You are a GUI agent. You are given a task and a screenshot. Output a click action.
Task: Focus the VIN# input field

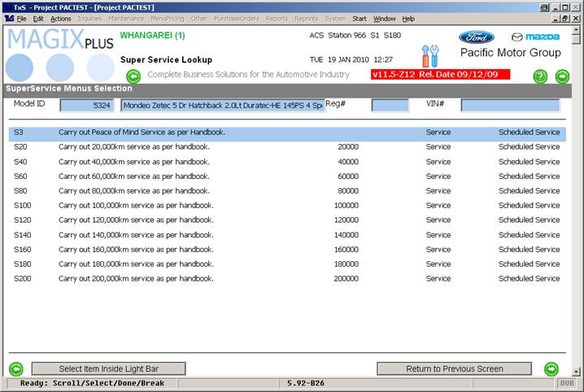(510, 105)
